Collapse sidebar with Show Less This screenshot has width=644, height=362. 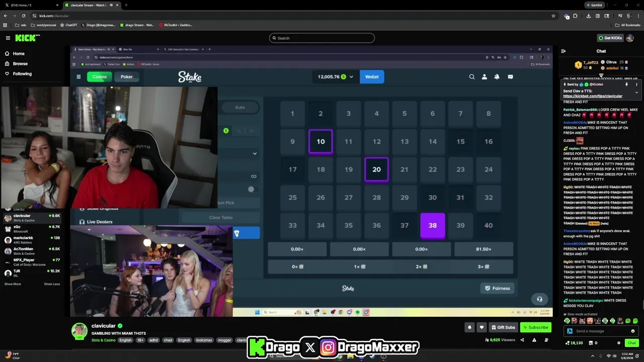pos(52,284)
